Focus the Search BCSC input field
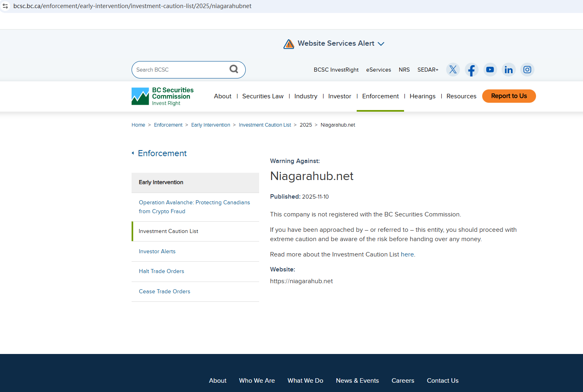Screen dimensions: 583x392 click(x=180, y=70)
